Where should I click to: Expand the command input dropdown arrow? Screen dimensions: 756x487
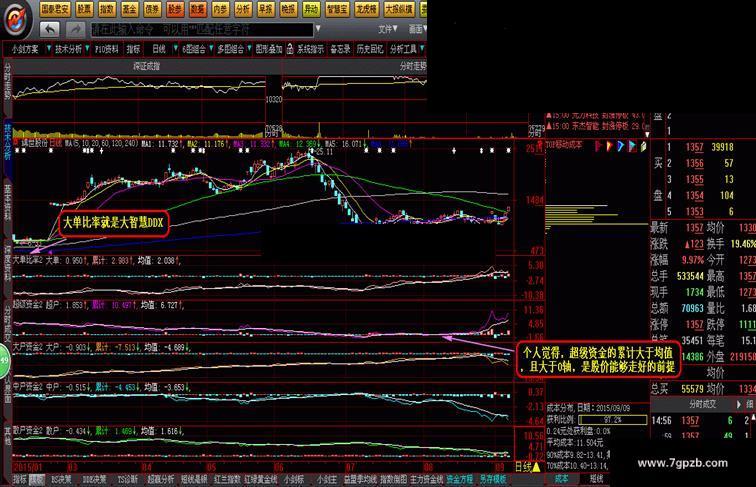318,29
